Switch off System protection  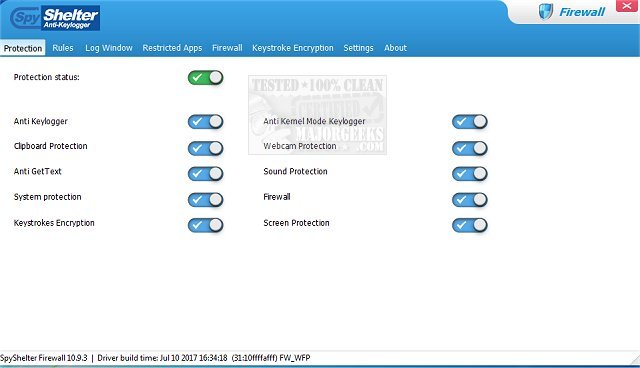click(206, 200)
